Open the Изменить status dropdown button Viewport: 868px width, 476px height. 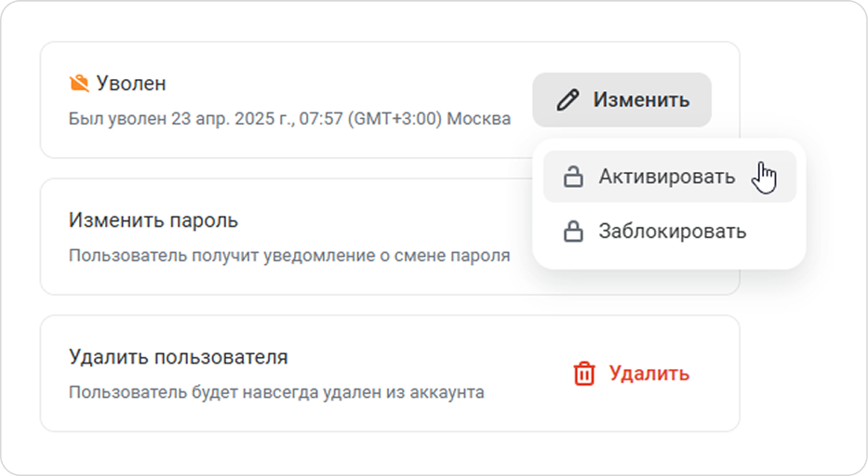coord(621,100)
